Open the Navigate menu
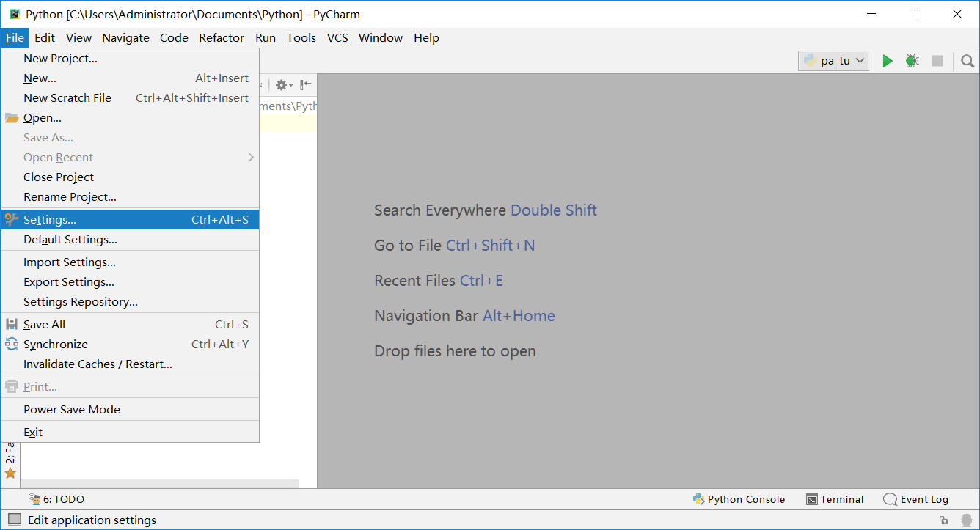Viewport: 980px width, 530px height. click(125, 38)
